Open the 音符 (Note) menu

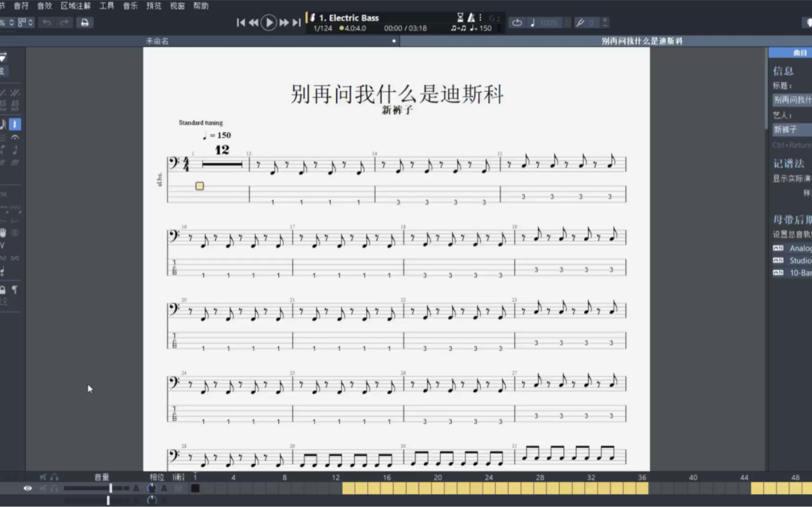[21, 6]
